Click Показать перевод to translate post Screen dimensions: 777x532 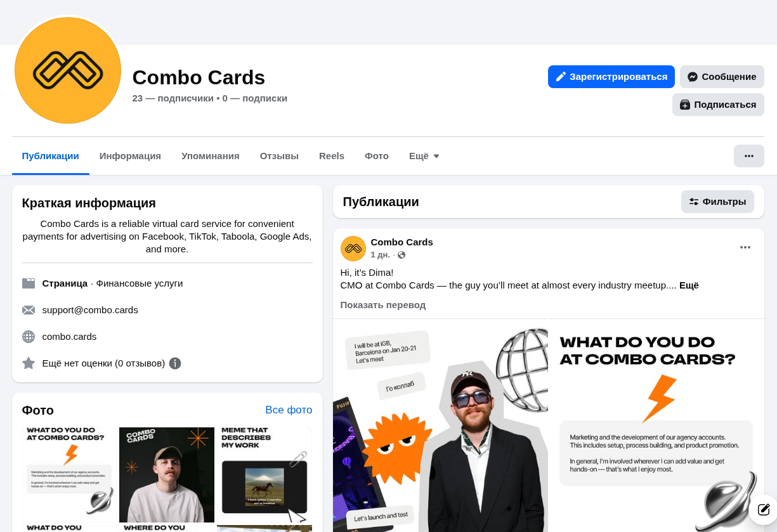[382, 305]
